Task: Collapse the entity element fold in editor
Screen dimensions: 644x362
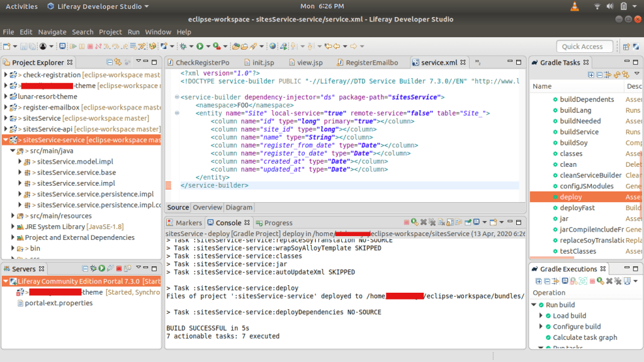Action: [176, 113]
